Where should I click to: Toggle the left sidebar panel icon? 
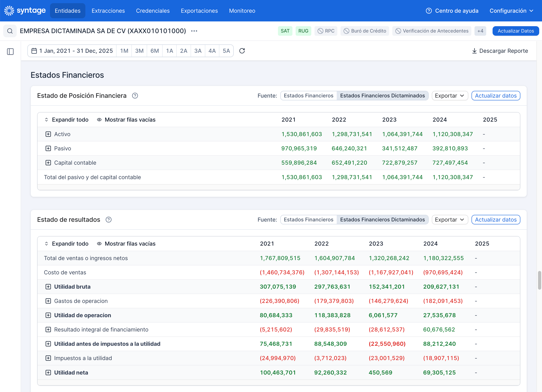click(x=10, y=51)
